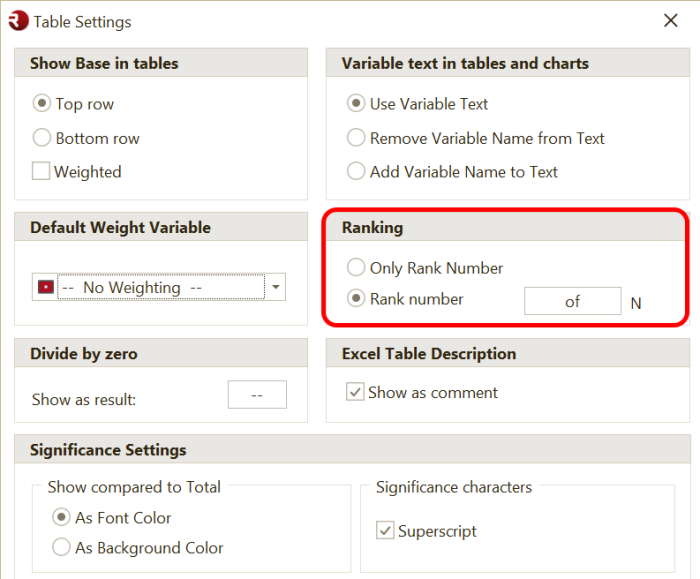Open the No Weighting combo box
The image size is (700, 579).
160,288
